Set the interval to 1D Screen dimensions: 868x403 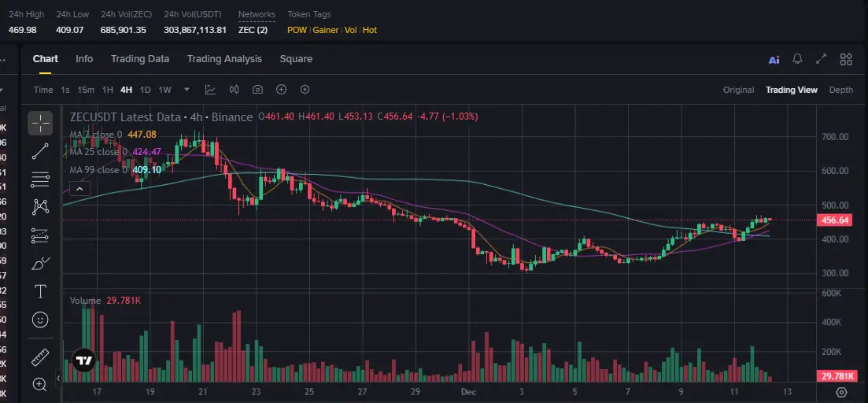coord(145,90)
